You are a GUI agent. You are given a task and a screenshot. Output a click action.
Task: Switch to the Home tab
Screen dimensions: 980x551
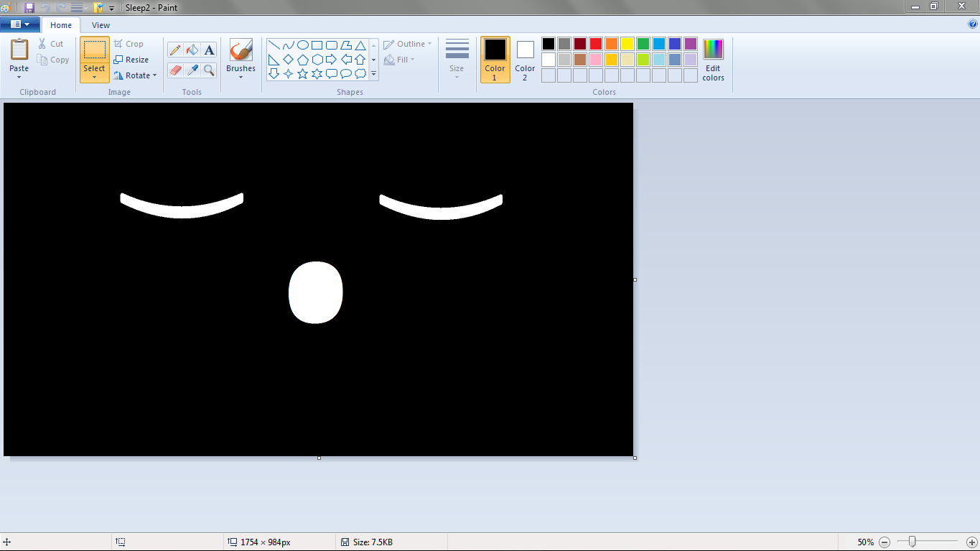point(61,25)
